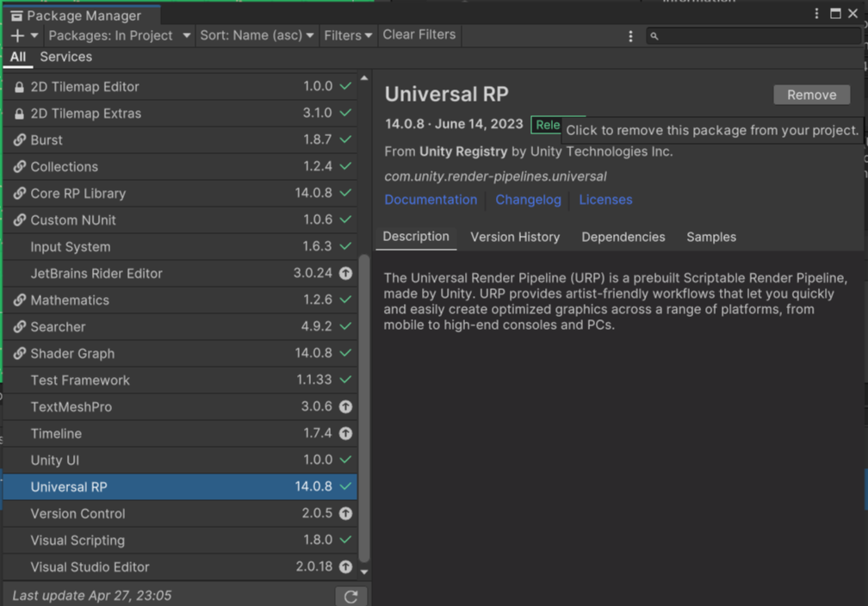Select the 2D Tilemap Editor package
Viewport: 868px width, 606px height.
coord(180,87)
